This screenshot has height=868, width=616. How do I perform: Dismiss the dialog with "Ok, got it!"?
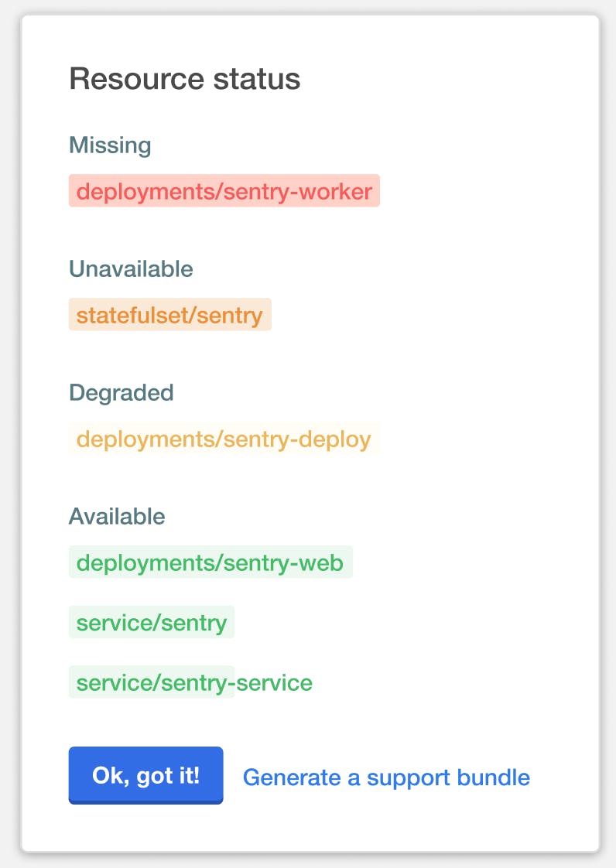(145, 775)
